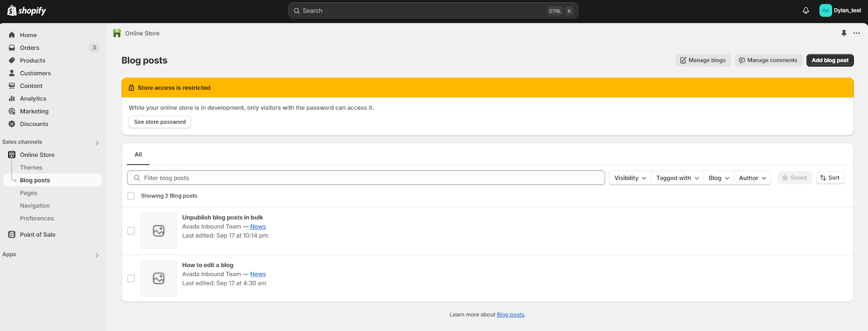Click the Content icon in sidebar
Viewport: 868px width, 331px height.
[12, 86]
